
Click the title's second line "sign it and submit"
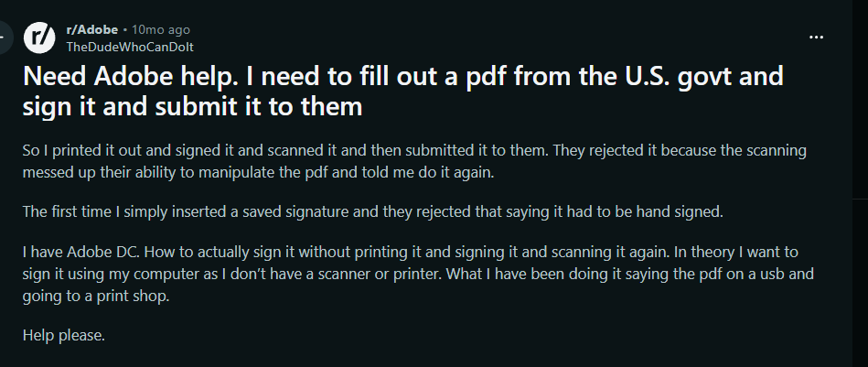[194, 107]
